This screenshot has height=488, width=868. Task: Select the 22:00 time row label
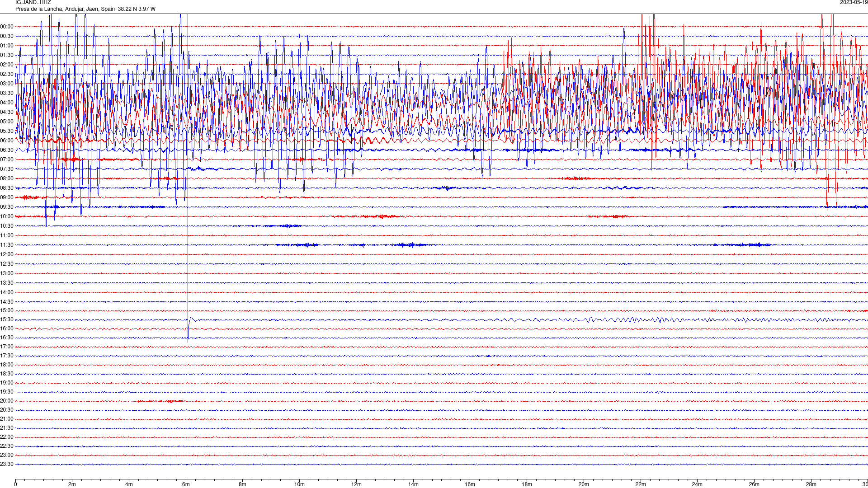pos(7,437)
